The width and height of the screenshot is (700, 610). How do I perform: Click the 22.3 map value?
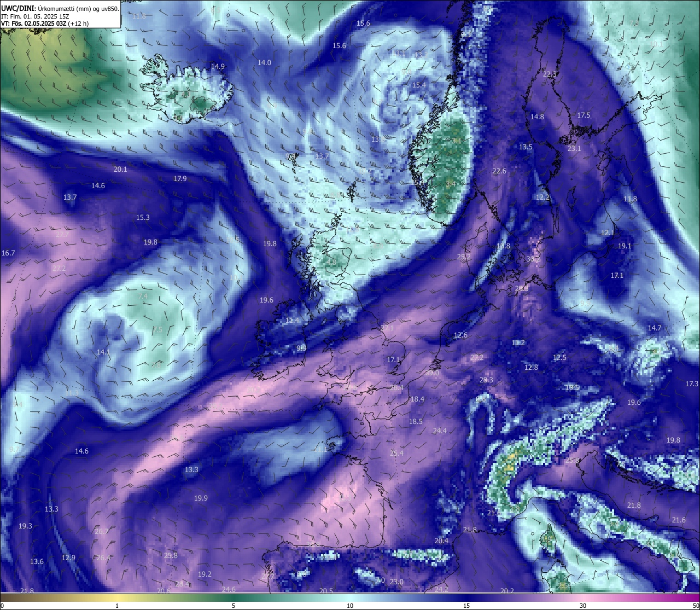coord(550,74)
